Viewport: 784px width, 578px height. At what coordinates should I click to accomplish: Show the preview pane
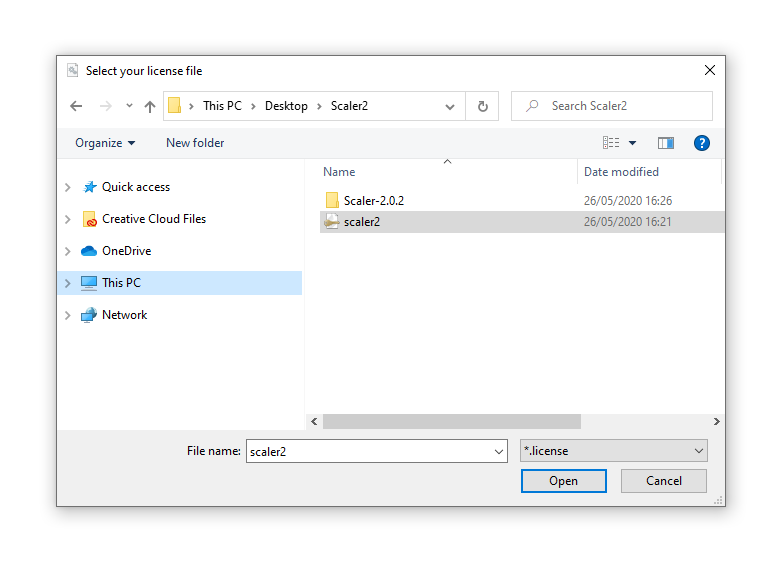pos(666,143)
